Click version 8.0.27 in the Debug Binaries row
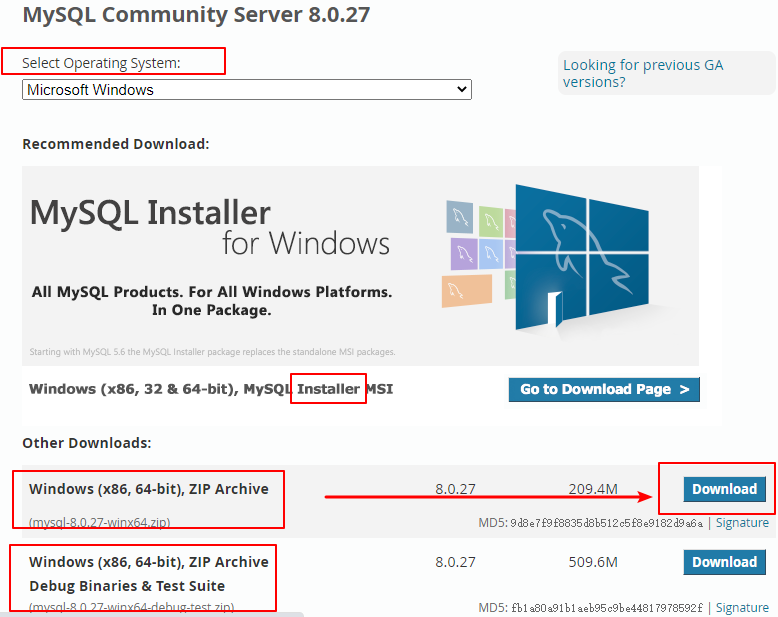The height and width of the screenshot is (617, 778). (x=455, y=562)
